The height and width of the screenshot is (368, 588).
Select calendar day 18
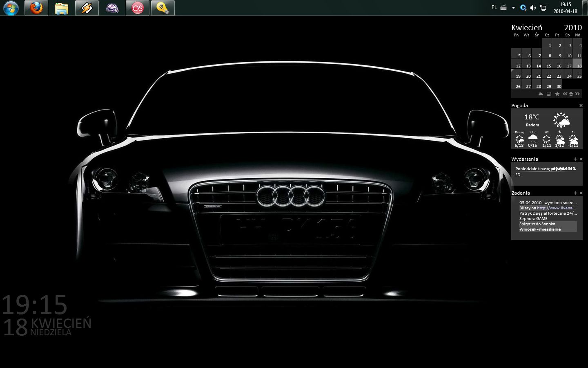(577, 64)
